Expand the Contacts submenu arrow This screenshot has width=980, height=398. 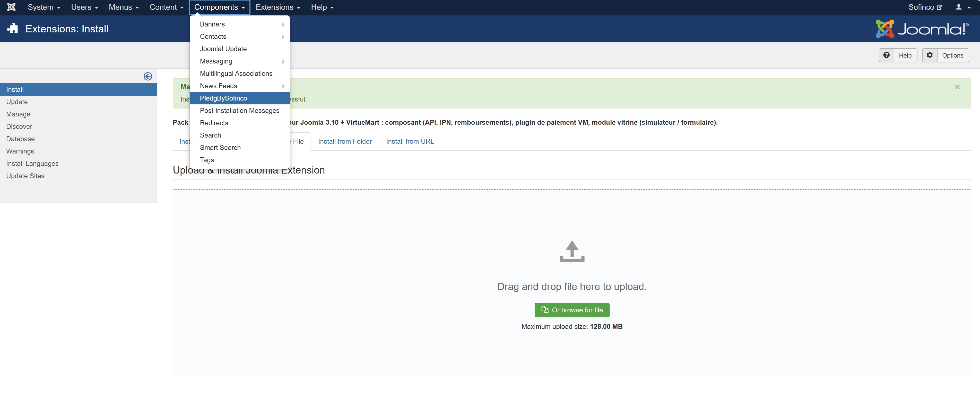[283, 37]
